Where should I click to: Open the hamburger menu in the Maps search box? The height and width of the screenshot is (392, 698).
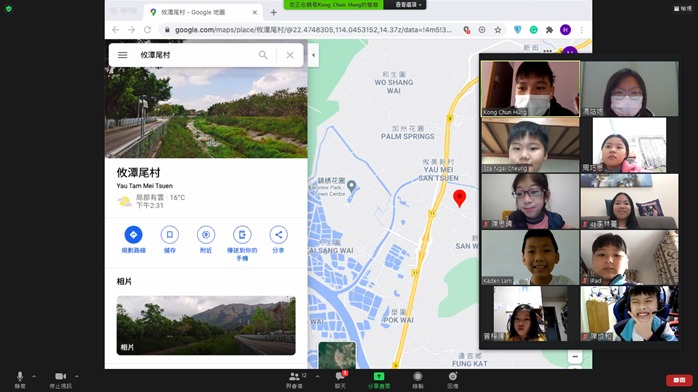(122, 55)
